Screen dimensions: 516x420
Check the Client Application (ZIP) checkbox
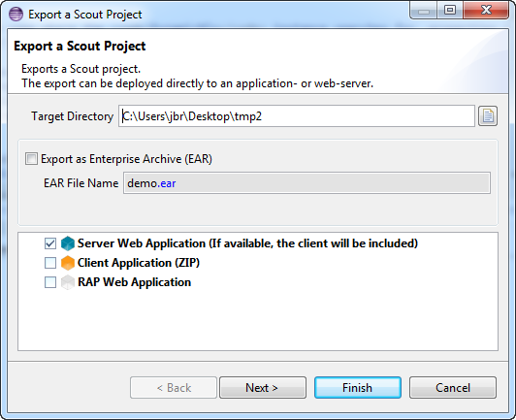[x=50, y=263]
